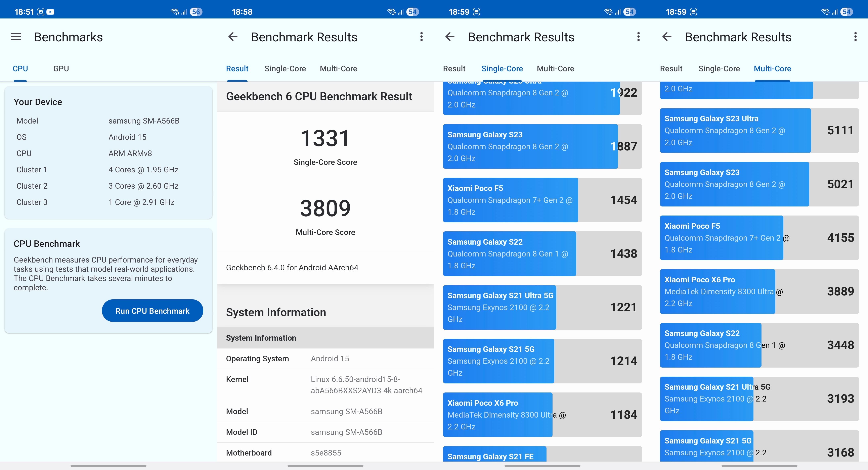
Task: Select Samsung Galaxy S21 Ultra 5G multi-core 3193
Action: click(x=759, y=398)
